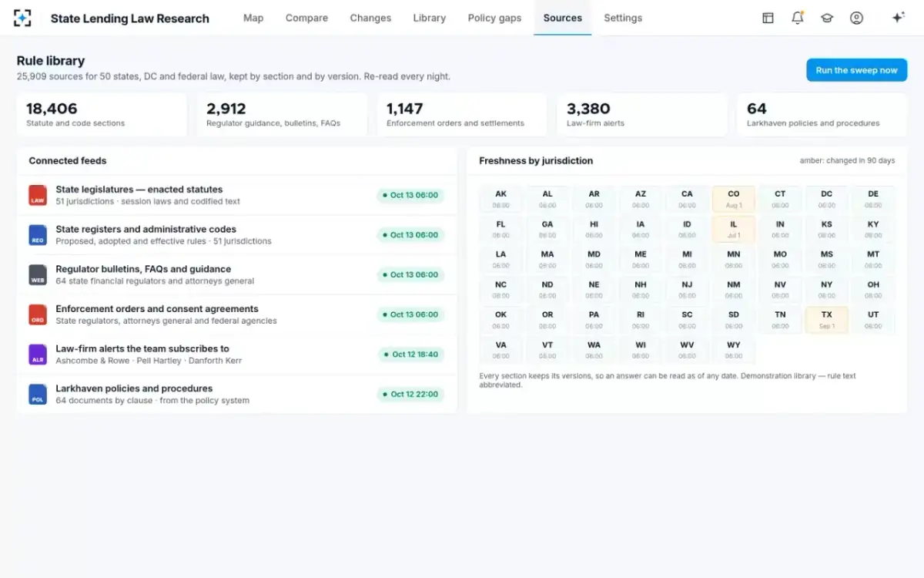Select the Policy gaps tab

[494, 18]
